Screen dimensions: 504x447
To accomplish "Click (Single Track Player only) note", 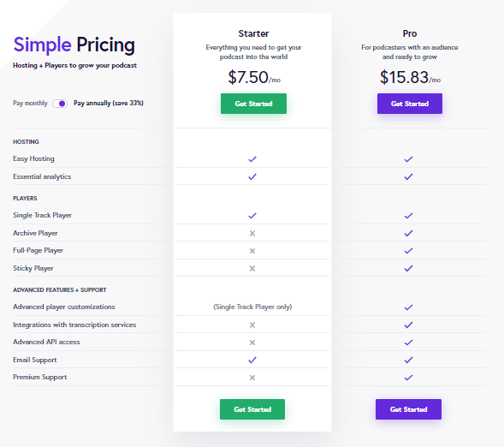I will (x=252, y=307).
